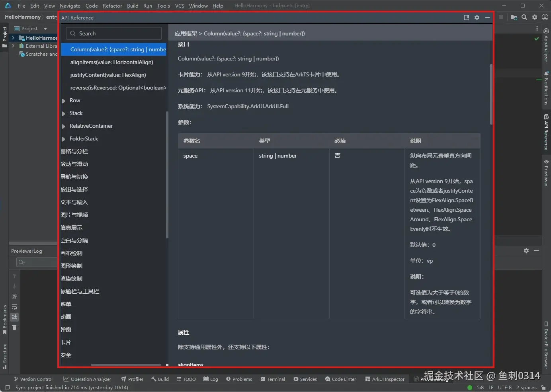The image size is (551, 392).
Task: Open the Previewer side tool window
Action: click(x=546, y=173)
